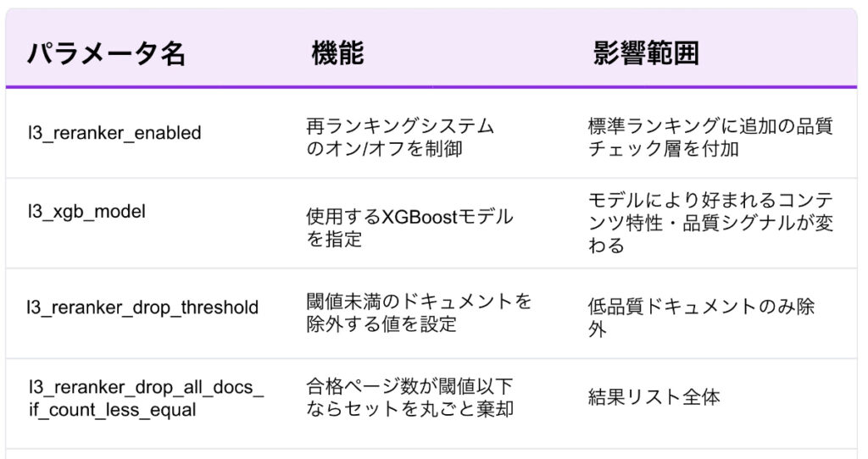Select the l3_xgb_model parameter cell
This screenshot has width=868, height=459.
pos(86,212)
